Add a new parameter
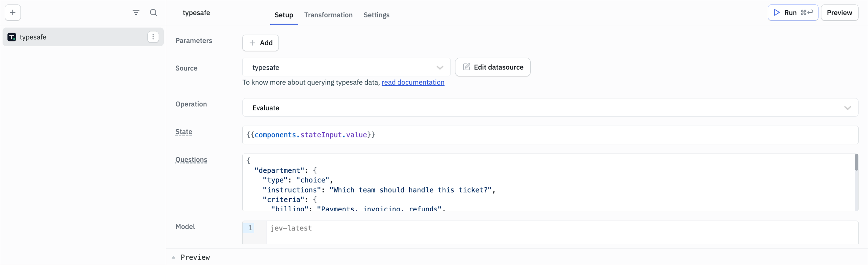868x265 pixels. point(260,43)
